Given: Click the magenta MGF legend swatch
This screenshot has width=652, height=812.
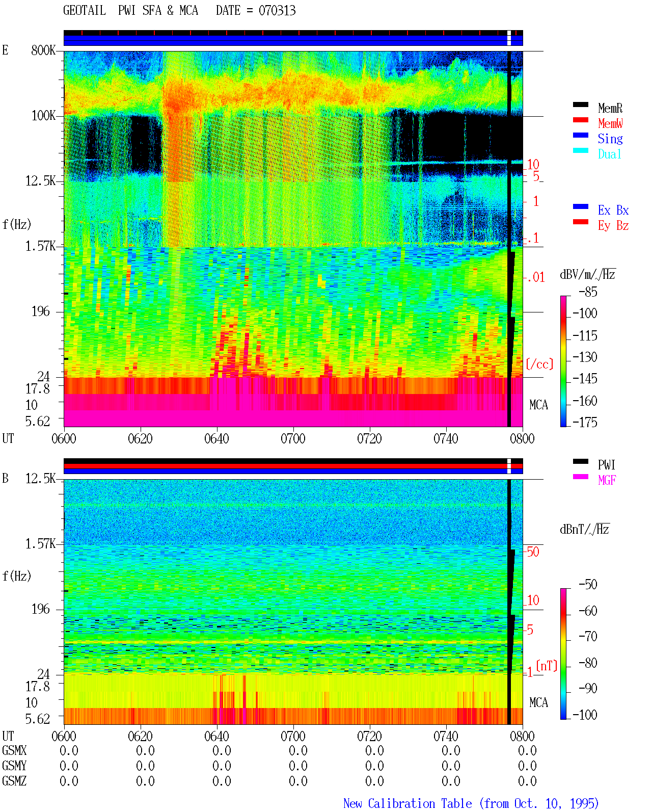Looking at the screenshot, I should coord(581,477).
